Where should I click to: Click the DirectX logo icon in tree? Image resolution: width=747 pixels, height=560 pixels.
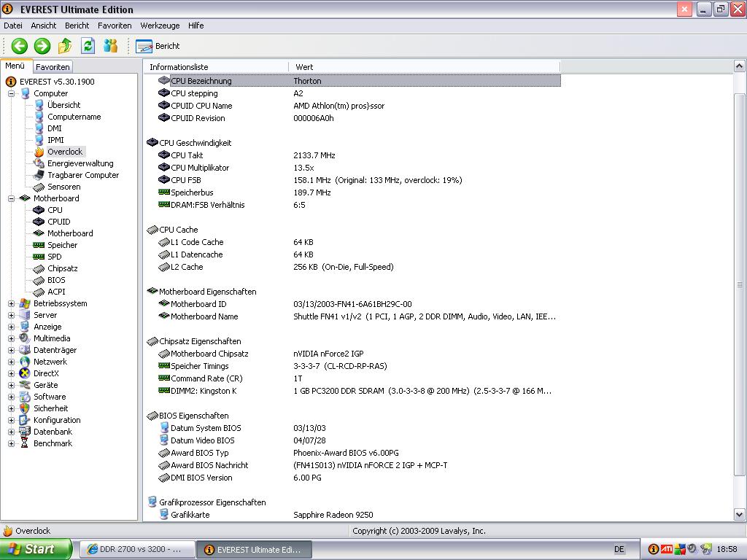pyautogui.click(x=25, y=373)
